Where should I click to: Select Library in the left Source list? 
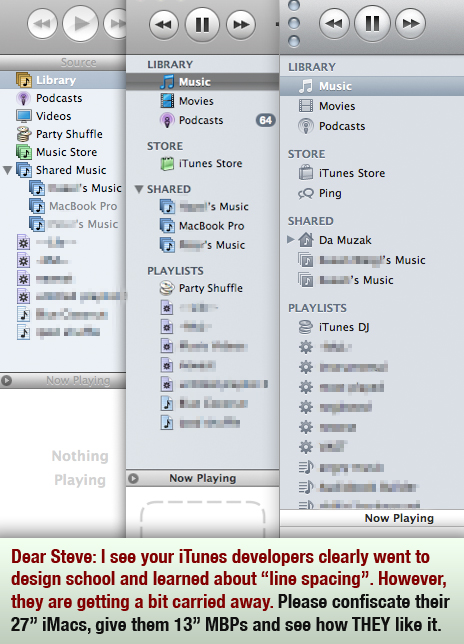pos(63,80)
